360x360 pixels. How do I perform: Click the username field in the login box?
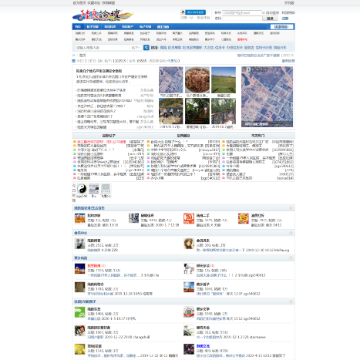point(242,13)
